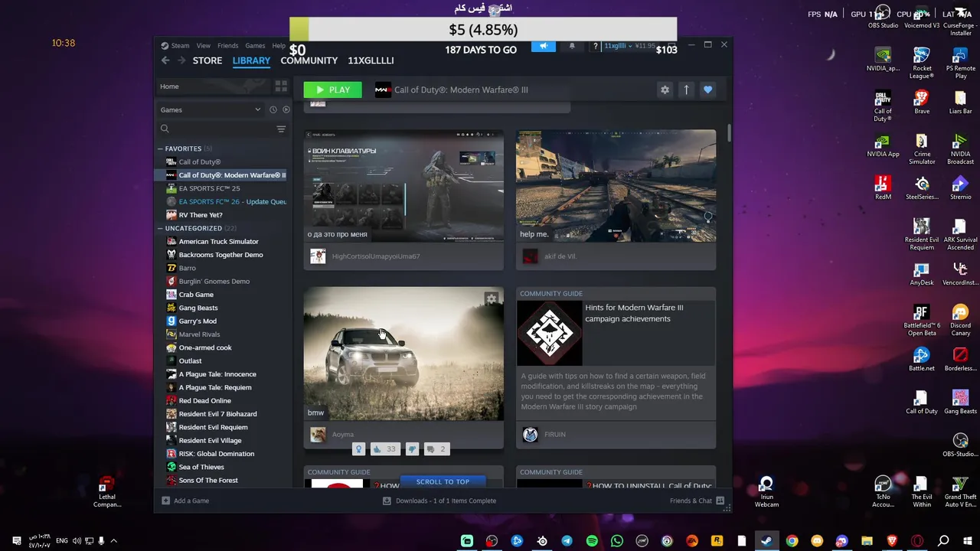This screenshot has height=551, width=980.
Task: Open Downloads status in bottom bar
Action: pos(439,500)
